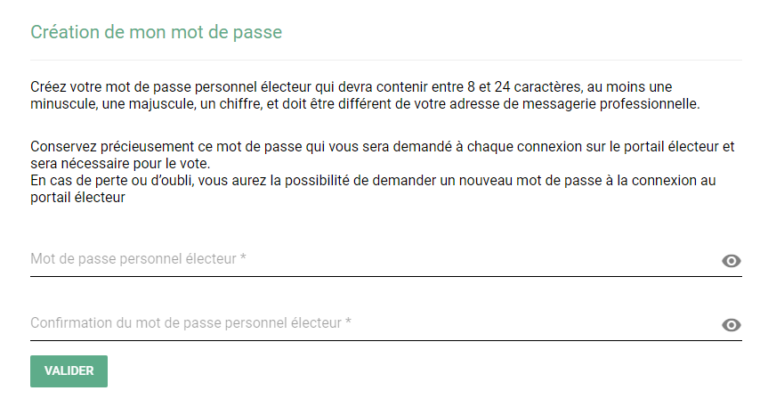Click the '8 et 24 caractères' requirement text
Image resolution: width=768 pixels, height=407 pixels.
(x=524, y=87)
